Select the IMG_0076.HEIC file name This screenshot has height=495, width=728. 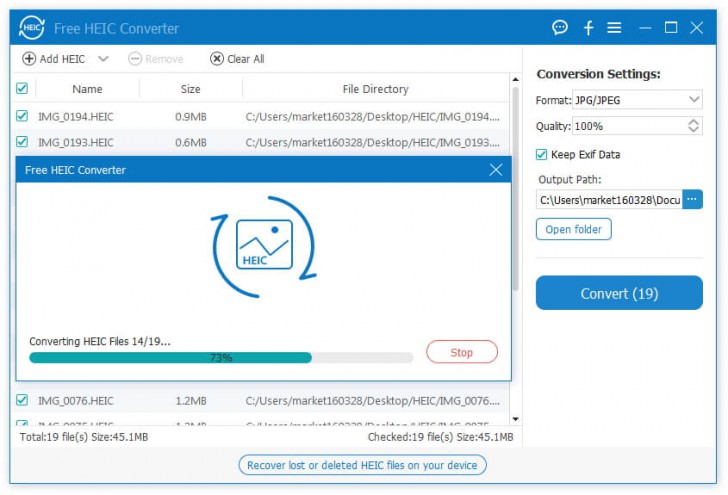pyautogui.click(x=76, y=401)
